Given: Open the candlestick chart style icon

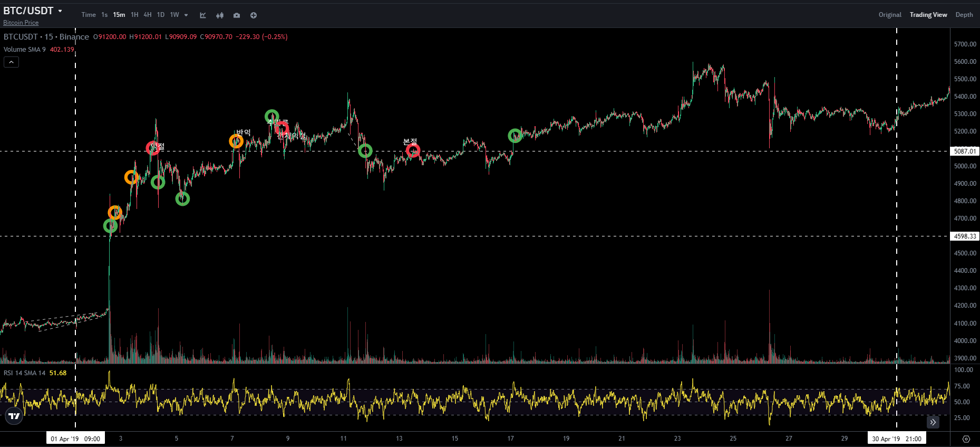Looking at the screenshot, I should click(x=220, y=15).
